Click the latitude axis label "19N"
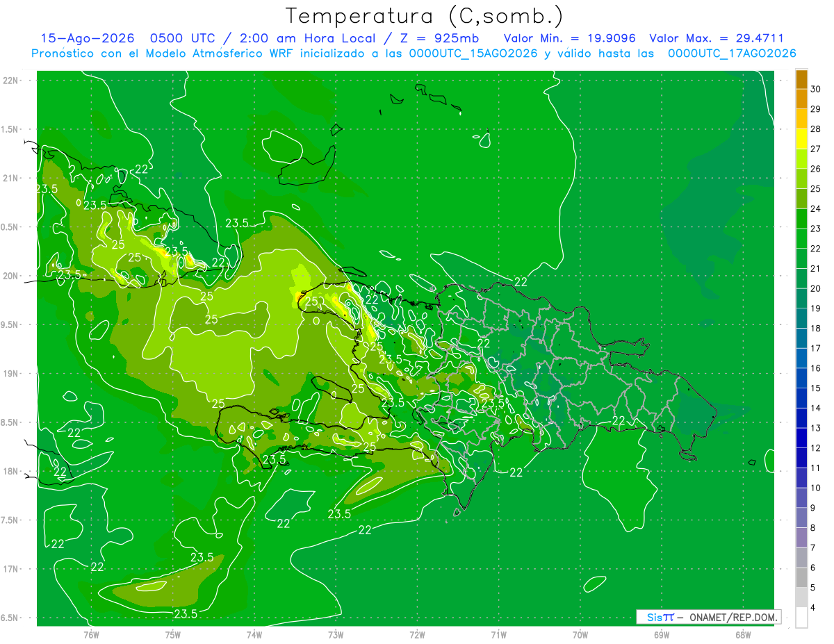Screen dimensions: 834x644 (x=10, y=374)
